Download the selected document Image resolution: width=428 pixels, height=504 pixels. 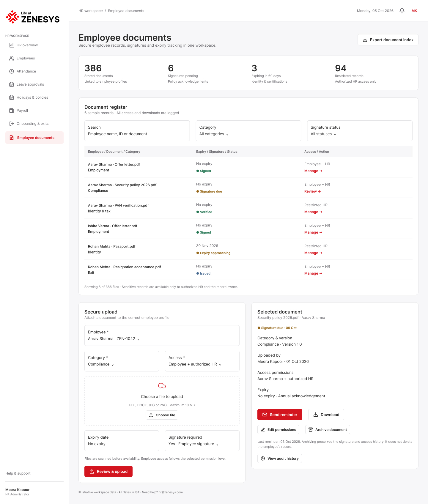(x=326, y=415)
